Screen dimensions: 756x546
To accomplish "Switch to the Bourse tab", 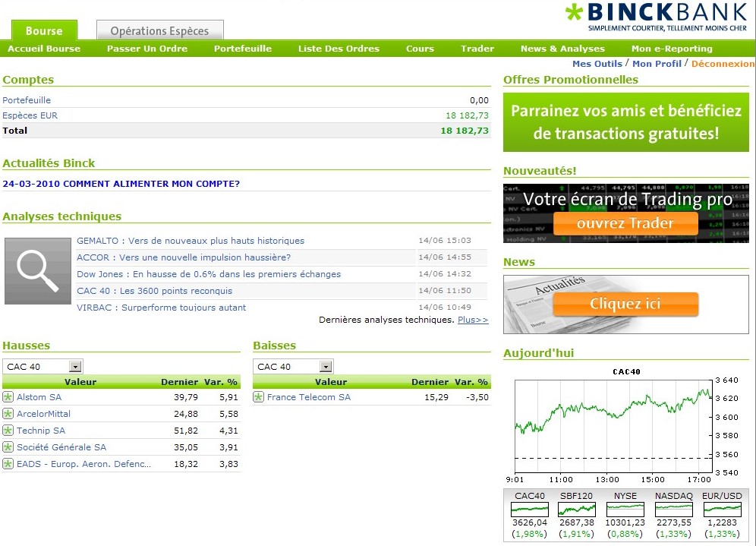I will (44, 31).
